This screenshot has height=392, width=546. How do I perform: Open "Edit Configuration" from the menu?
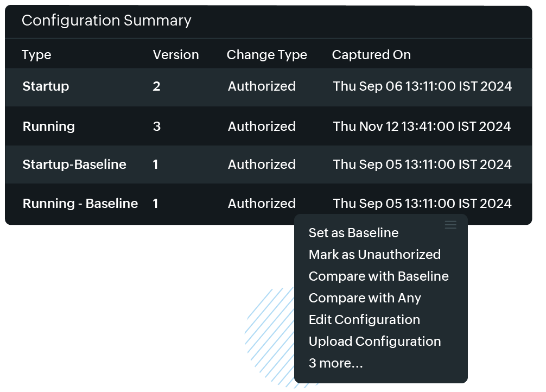point(364,319)
